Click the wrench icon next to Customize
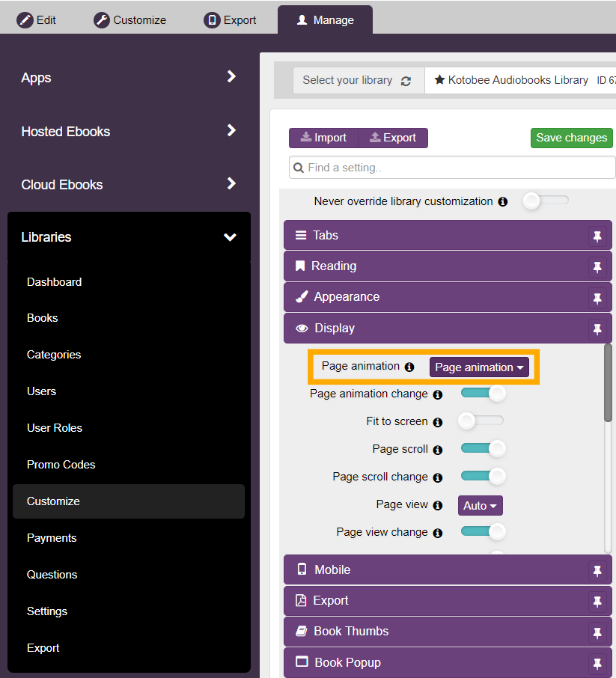 [x=102, y=20]
